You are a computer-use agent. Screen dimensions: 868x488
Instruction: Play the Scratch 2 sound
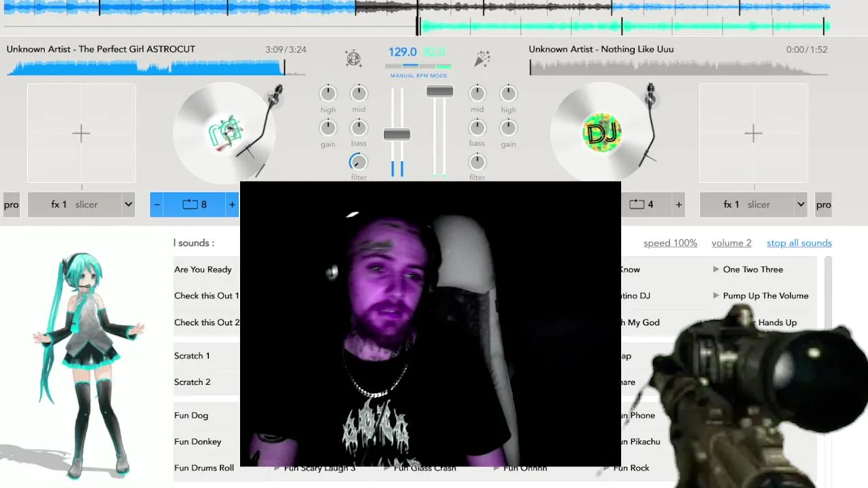click(192, 382)
